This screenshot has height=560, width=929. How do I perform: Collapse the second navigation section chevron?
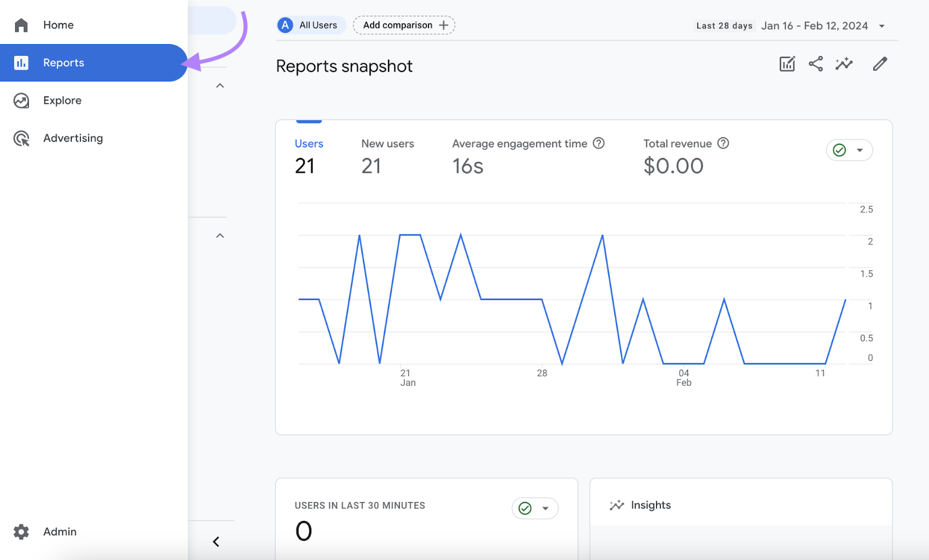220,236
